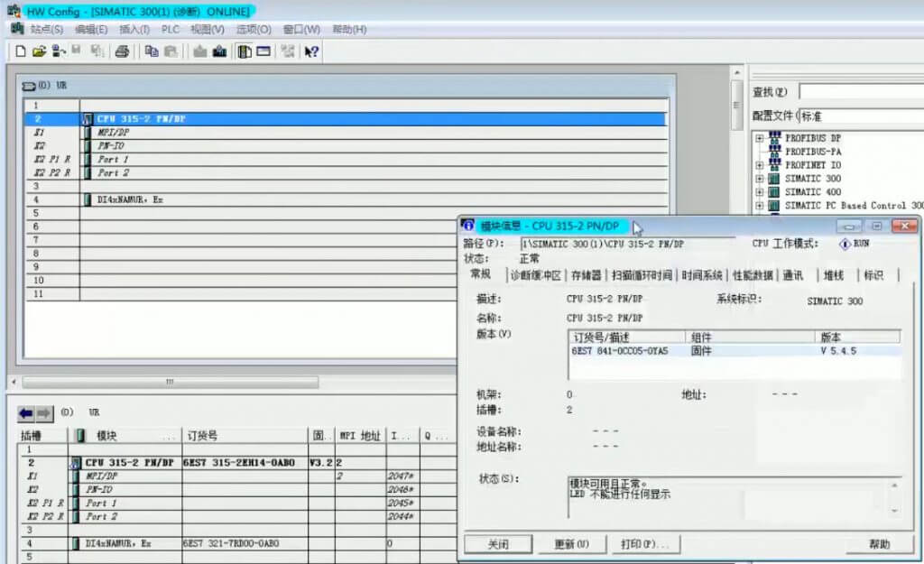This screenshot has width=924, height=564.
Task: Expand the SIMATIC PC Based Control catalog node
Action: 760,206
